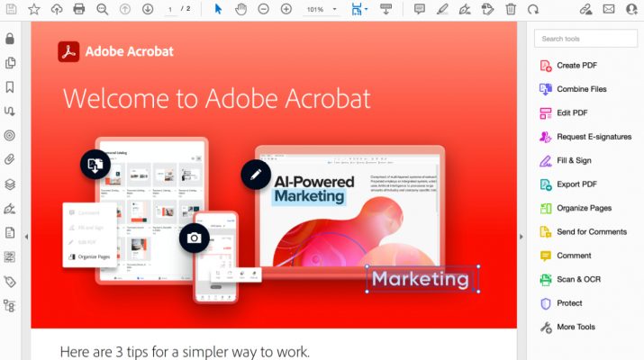Delete with the trash can icon
This screenshot has width=644, height=360.
[511, 9]
